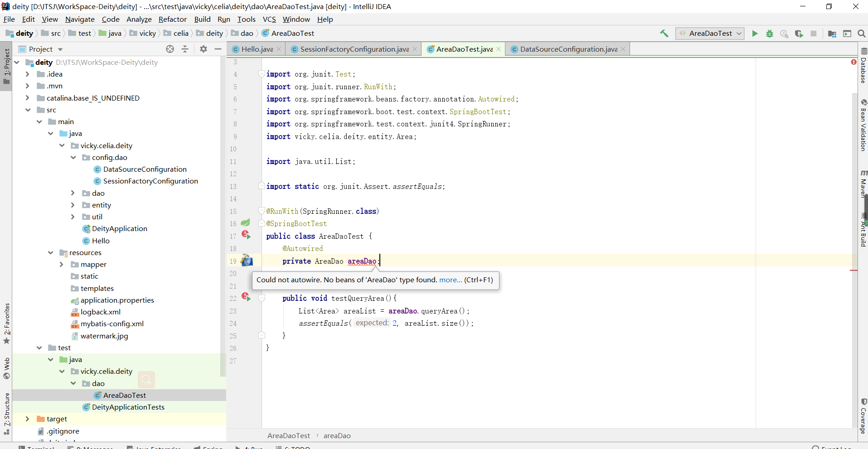This screenshot has width=868, height=449.
Task: Click the autowire gutter icon on line 19
Action: point(247,260)
